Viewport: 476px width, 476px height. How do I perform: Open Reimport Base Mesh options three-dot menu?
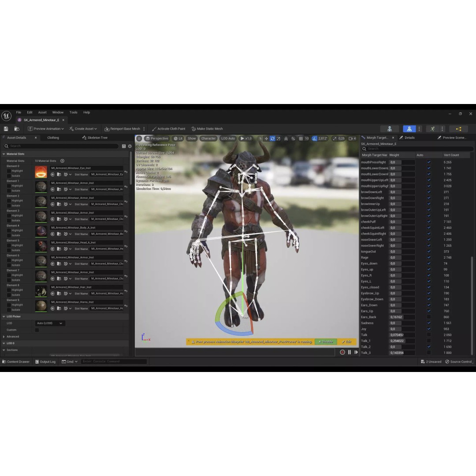tap(144, 129)
